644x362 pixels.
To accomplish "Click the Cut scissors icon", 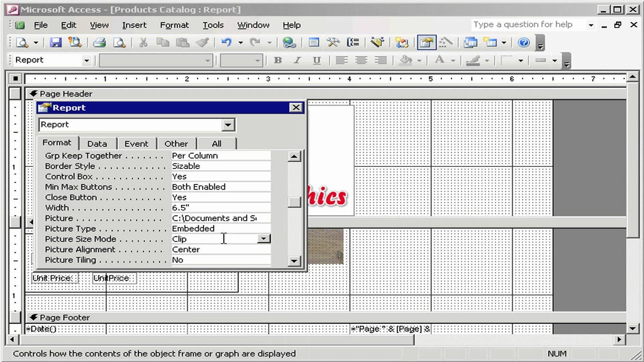I will pyautogui.click(x=143, y=43).
